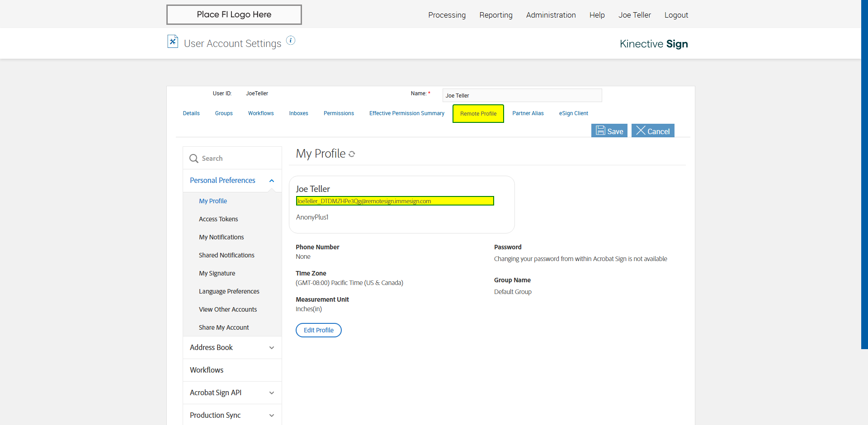Viewport: 868px width, 425px height.
Task: Click the Place FI Logo Here box
Action: (x=234, y=14)
